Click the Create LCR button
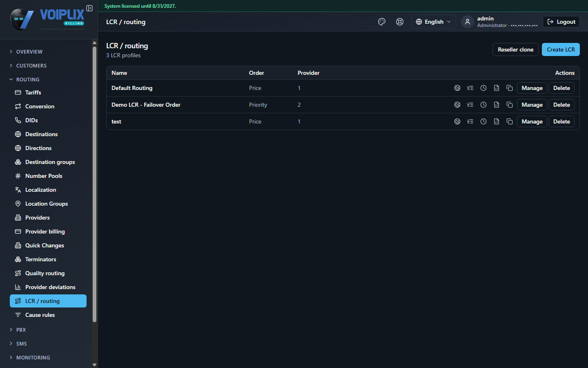The width and height of the screenshot is (588, 368). coord(561,49)
